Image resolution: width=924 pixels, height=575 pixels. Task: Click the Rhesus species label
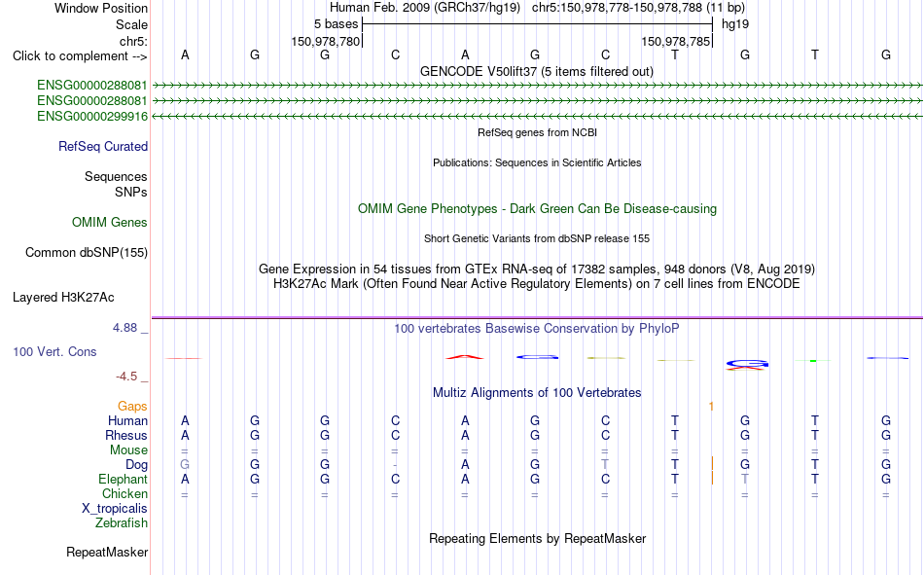coord(126,435)
